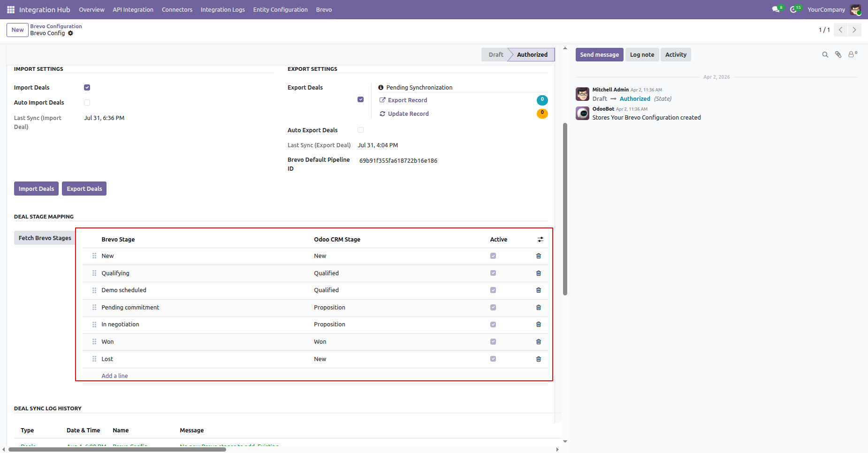Enable the Auto Export Deals checkbox
Screen dimensions: 868x453
tap(360, 130)
